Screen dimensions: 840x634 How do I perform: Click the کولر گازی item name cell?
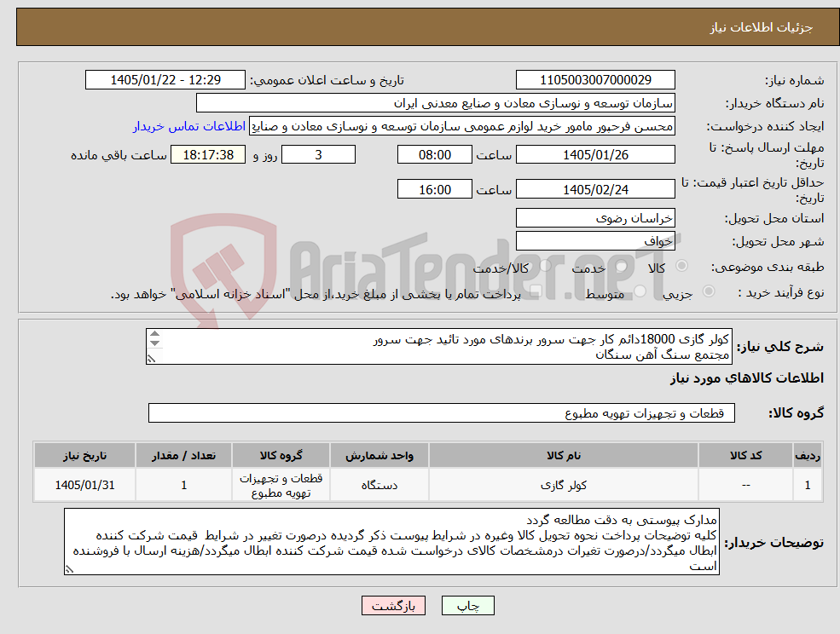coord(564,485)
